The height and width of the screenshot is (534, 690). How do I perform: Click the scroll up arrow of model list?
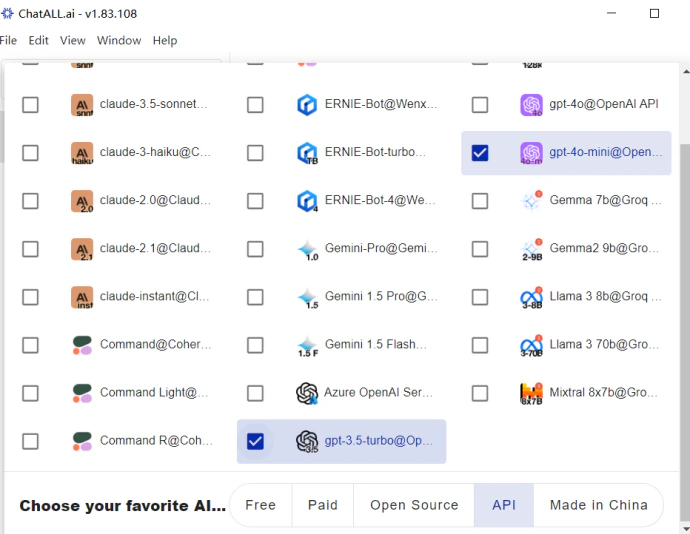click(686, 71)
